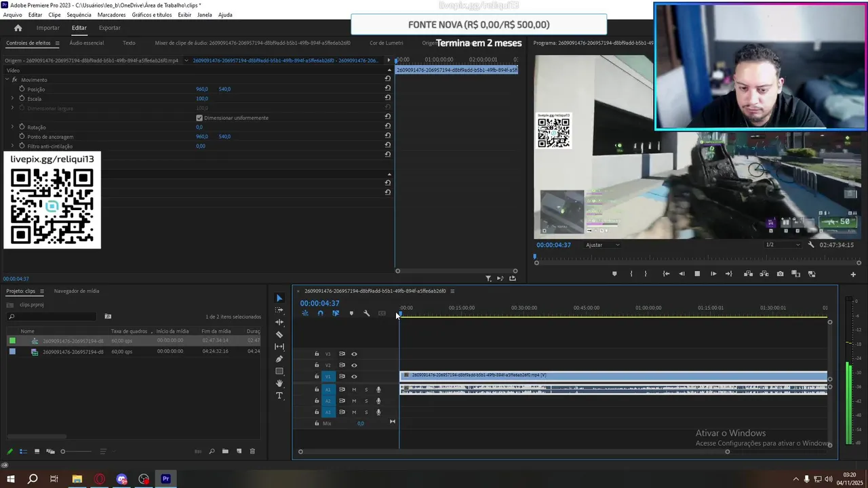Select the Razor tool

click(x=279, y=334)
